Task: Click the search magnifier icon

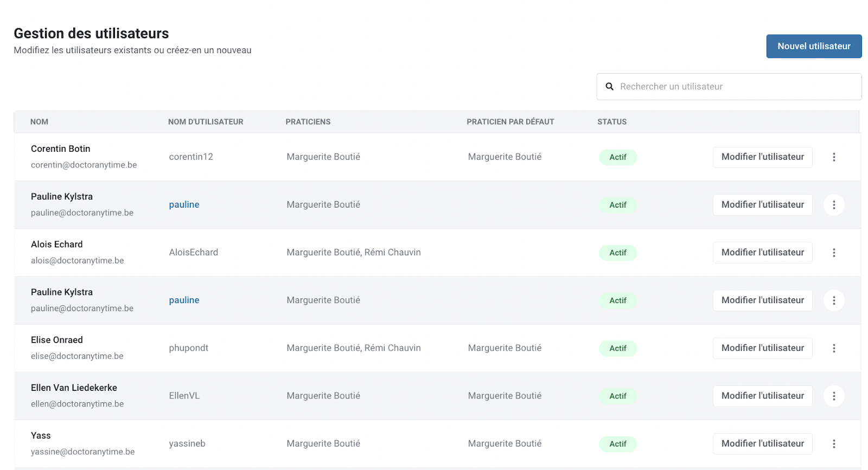Action: (609, 87)
